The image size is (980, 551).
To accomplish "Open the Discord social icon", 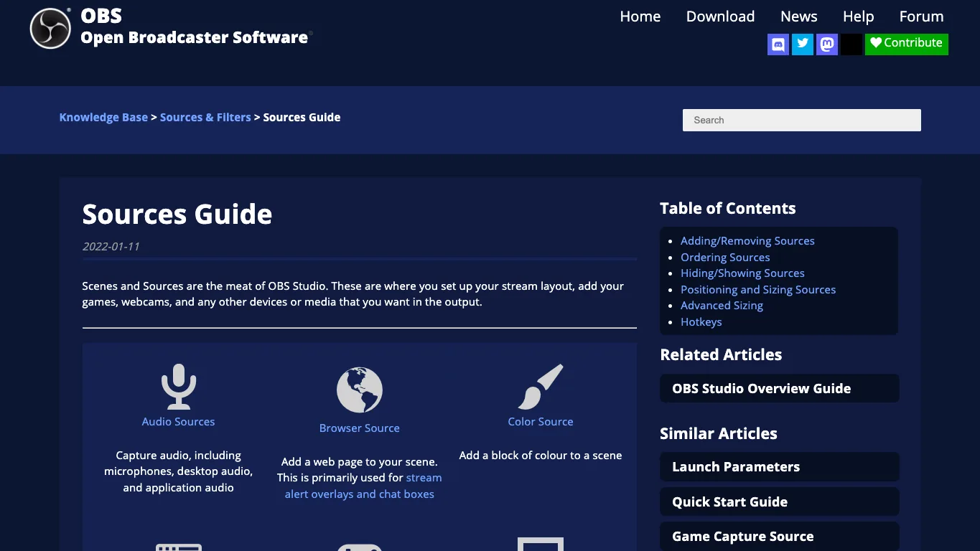I will pyautogui.click(x=778, y=44).
